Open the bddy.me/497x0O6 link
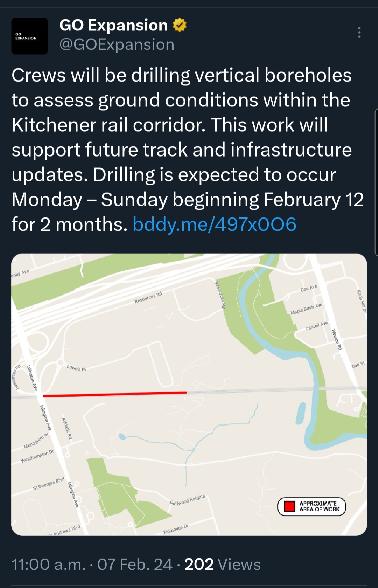The image size is (378, 588). [x=215, y=224]
